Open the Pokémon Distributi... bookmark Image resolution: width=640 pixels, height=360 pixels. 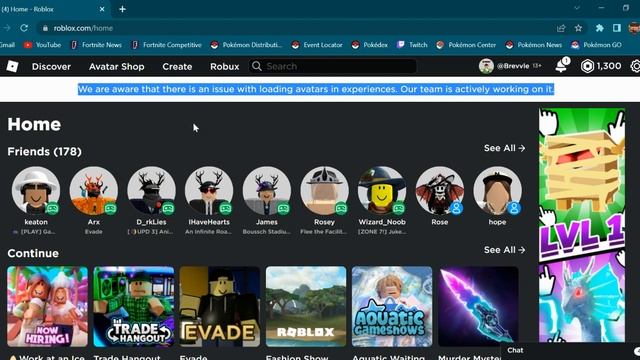(246, 45)
